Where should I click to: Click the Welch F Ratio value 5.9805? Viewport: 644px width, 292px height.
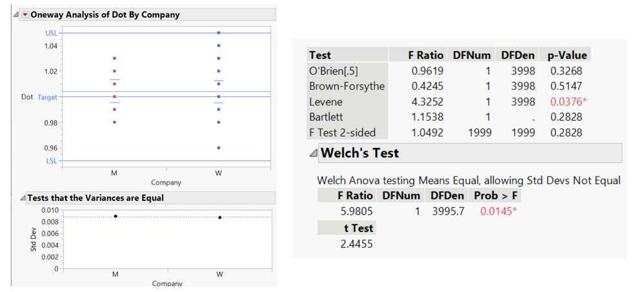(x=356, y=211)
